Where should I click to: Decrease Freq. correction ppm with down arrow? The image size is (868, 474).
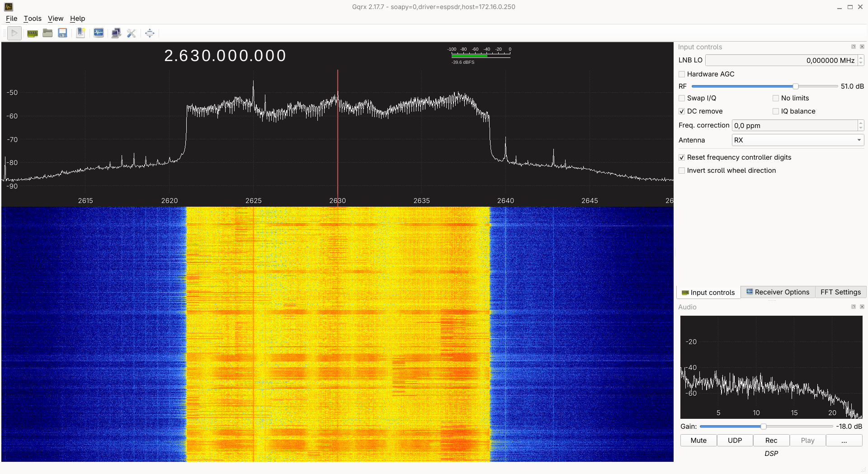click(861, 128)
